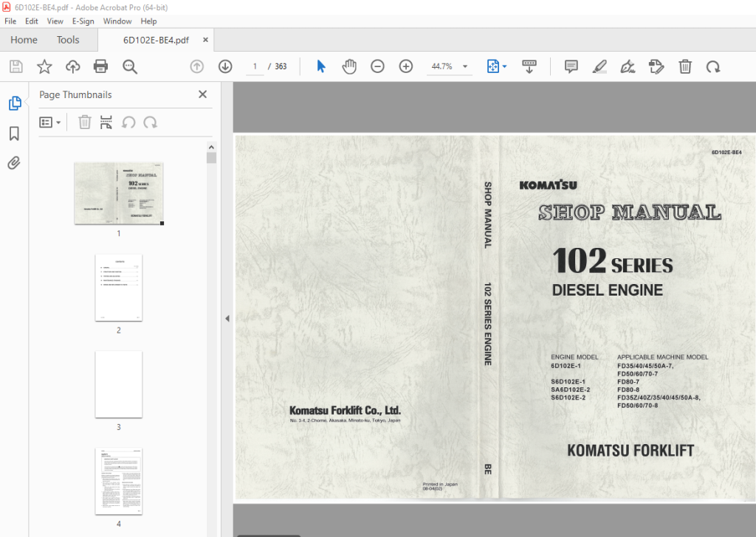Click the fit page tool icon

492,66
